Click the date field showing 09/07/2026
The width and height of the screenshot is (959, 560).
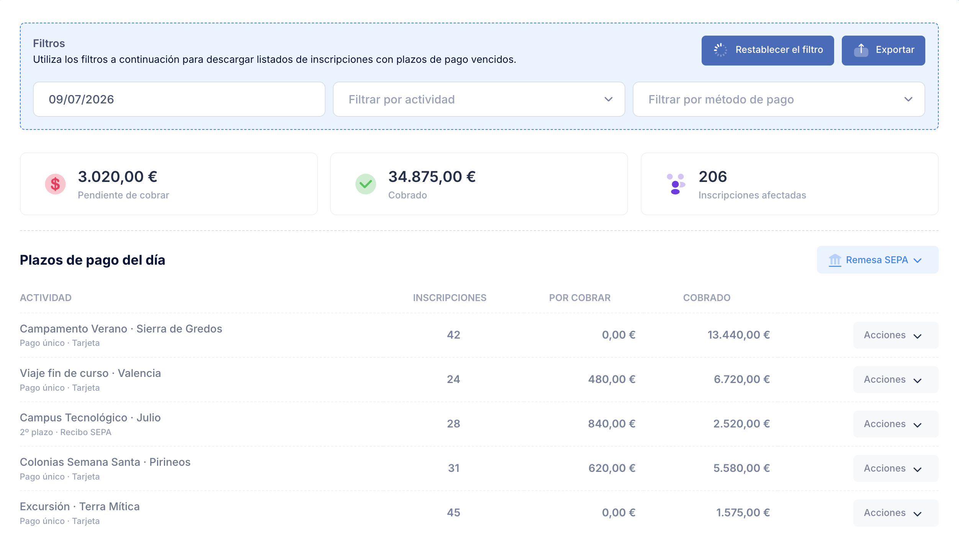coord(179,100)
